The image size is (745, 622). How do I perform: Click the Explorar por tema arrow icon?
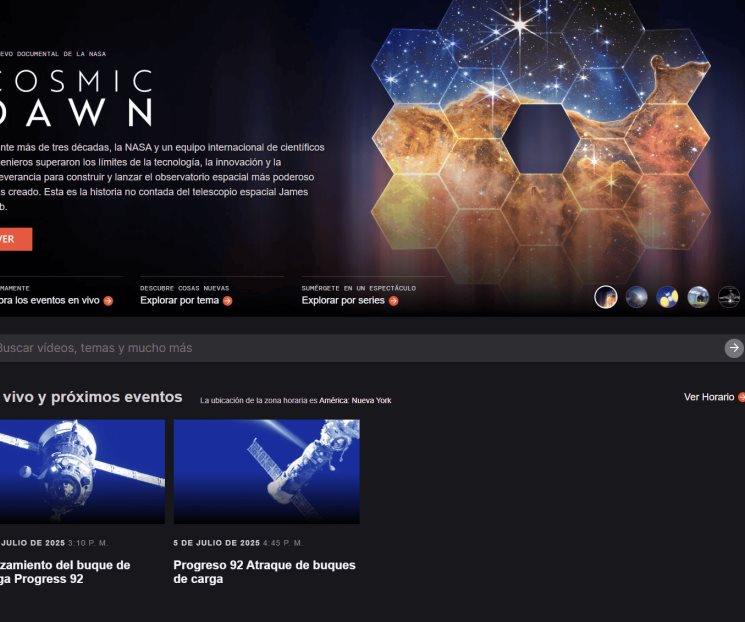[228, 301]
